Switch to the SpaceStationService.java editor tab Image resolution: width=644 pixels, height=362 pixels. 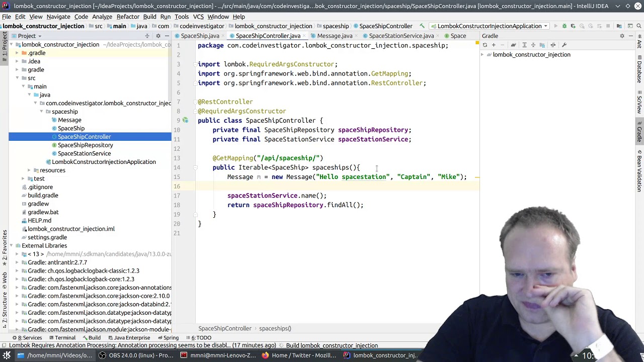[x=401, y=36]
